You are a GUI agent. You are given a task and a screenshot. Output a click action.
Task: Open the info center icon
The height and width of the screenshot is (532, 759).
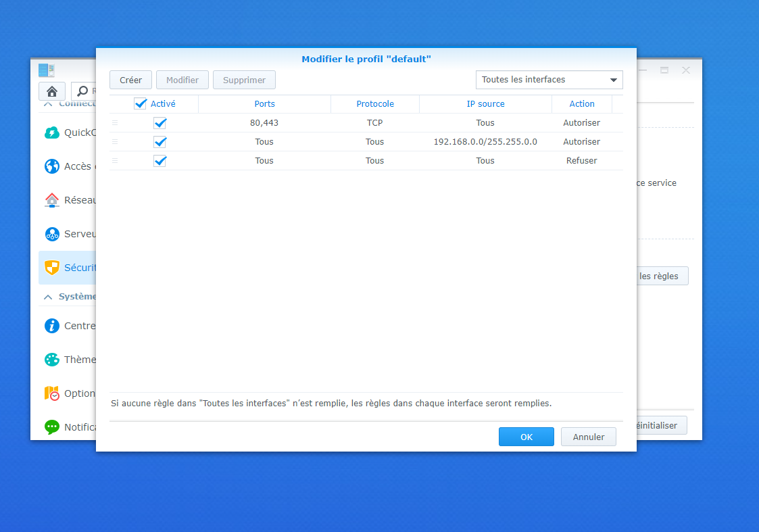(52, 326)
